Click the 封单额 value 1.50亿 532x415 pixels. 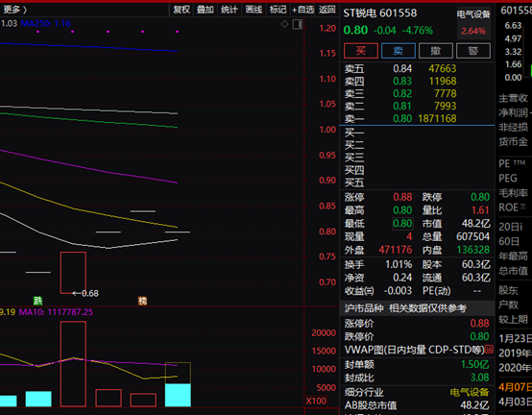[474, 364]
